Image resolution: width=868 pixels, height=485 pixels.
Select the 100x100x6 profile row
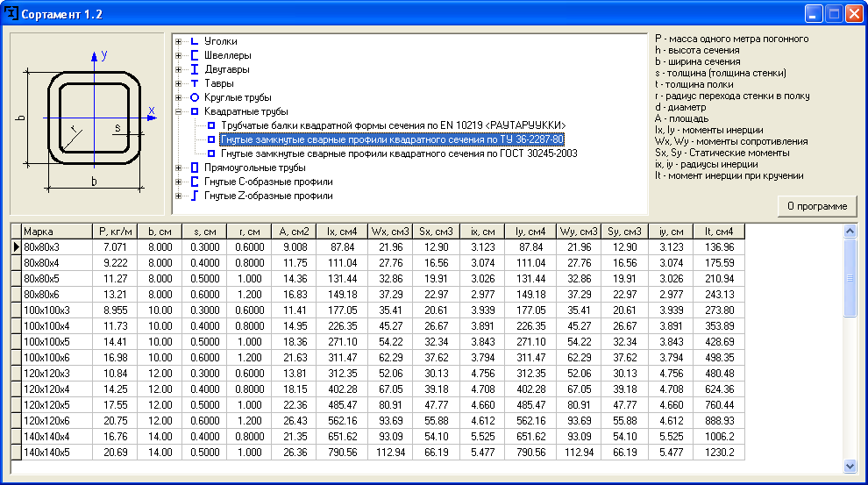(x=378, y=358)
